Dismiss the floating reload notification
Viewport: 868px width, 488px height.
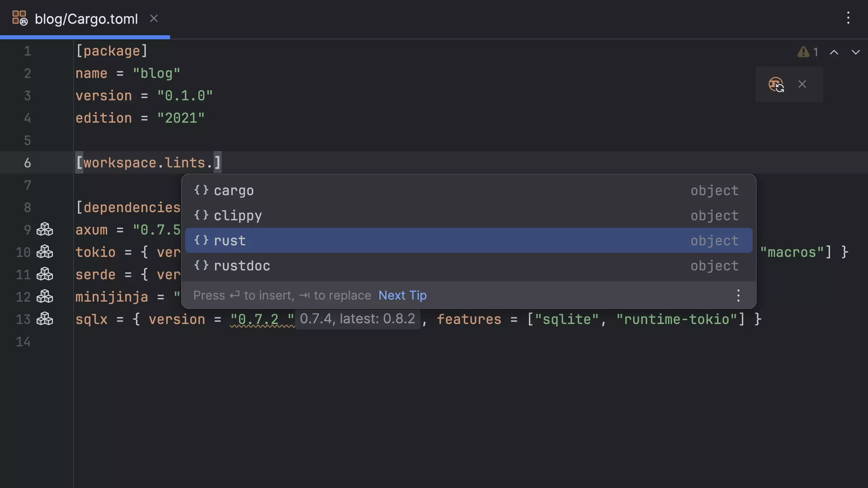(802, 84)
